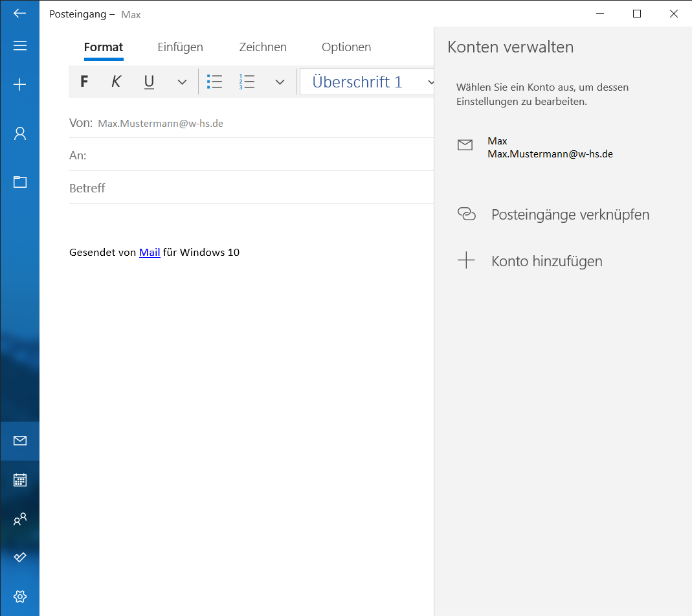Toggle underline formatting (U)

[149, 82]
